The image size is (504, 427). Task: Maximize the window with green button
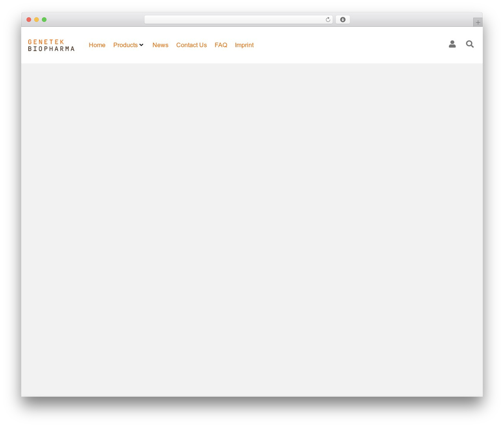pyautogui.click(x=44, y=20)
